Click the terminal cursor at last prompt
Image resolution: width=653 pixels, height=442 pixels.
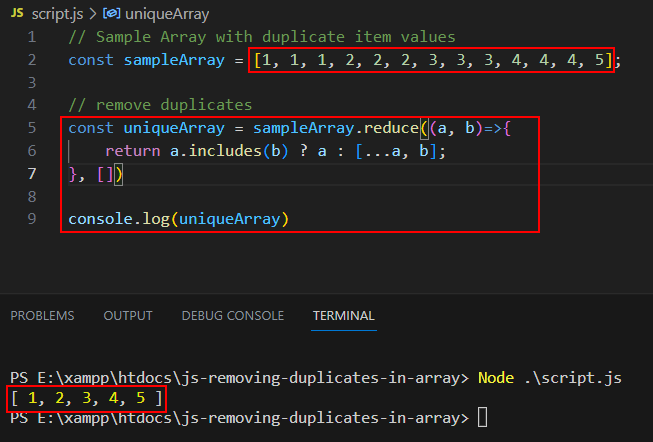click(x=483, y=417)
